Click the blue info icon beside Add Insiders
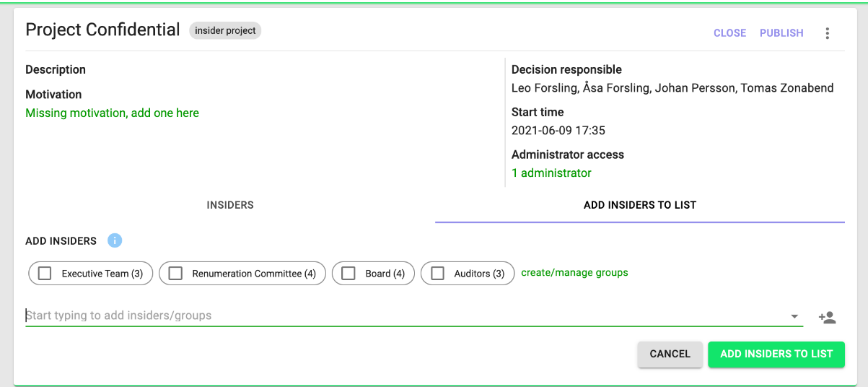The width and height of the screenshot is (868, 387). [115, 240]
